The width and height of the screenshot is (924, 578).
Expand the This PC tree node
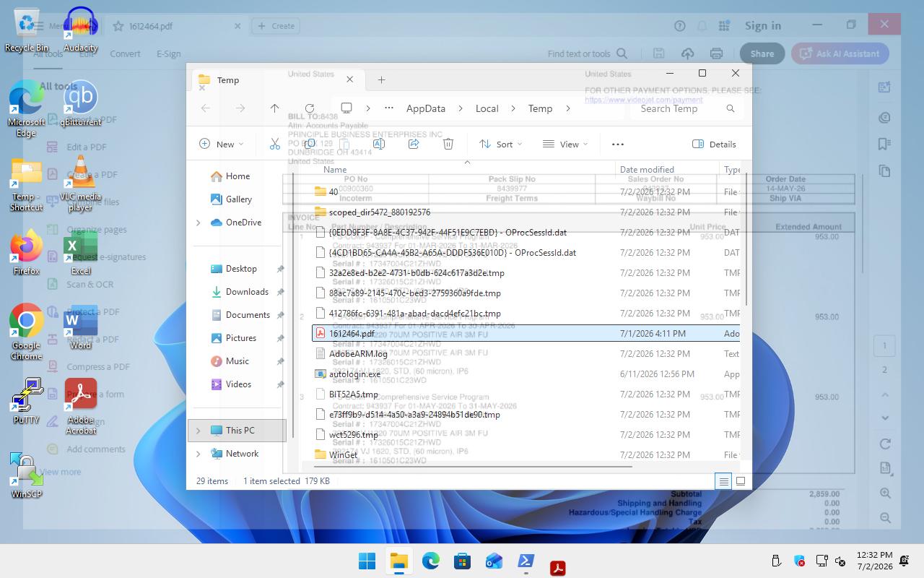(199, 431)
